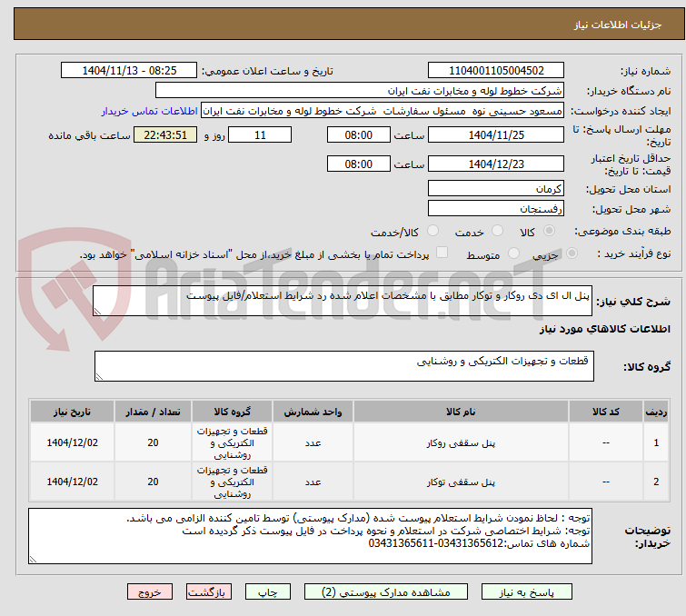This screenshot has width=686, height=616.
Task: Select the کالا radio button
Action: click(x=549, y=231)
